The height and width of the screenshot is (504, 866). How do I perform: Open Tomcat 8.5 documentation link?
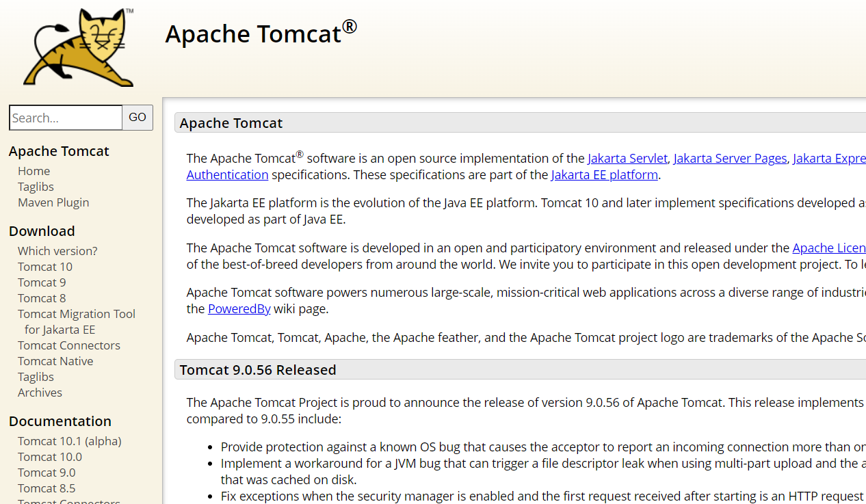pos(47,488)
